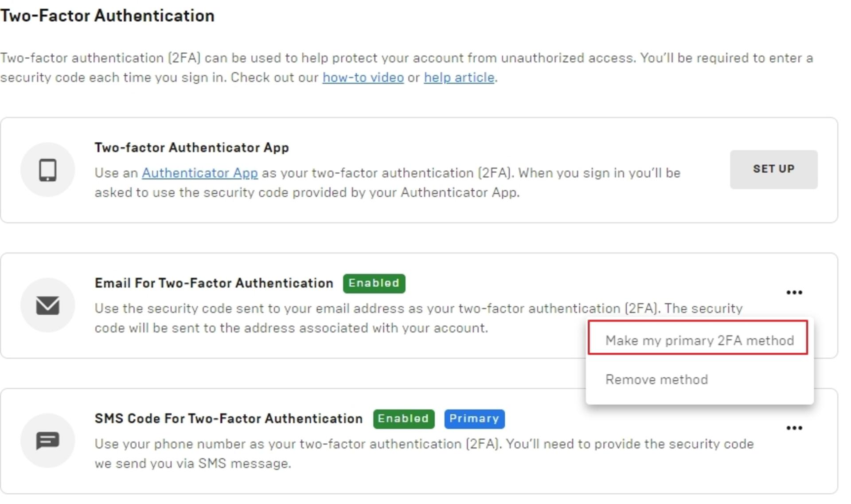Click the SET UP button for Authenticator App
The height and width of the screenshot is (504, 851).
point(773,169)
